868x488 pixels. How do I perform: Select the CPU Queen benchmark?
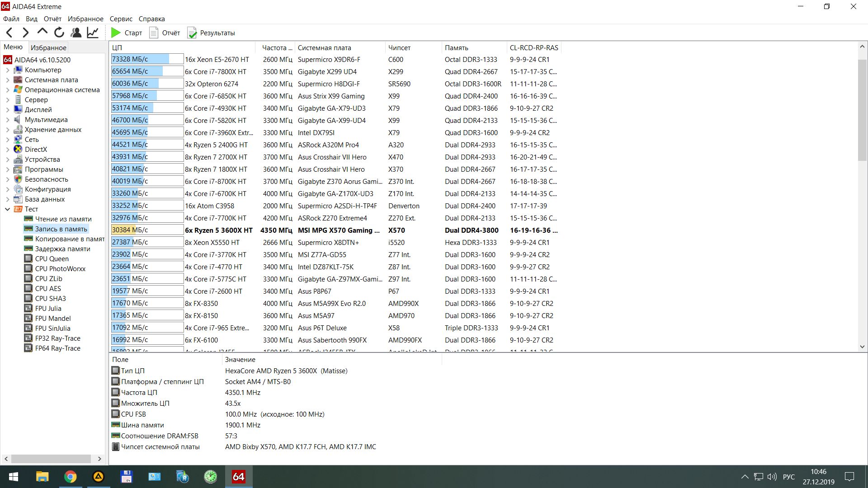click(x=52, y=259)
